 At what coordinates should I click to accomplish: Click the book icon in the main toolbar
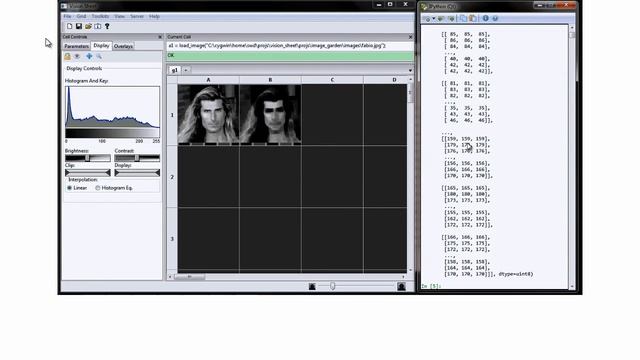click(98, 26)
